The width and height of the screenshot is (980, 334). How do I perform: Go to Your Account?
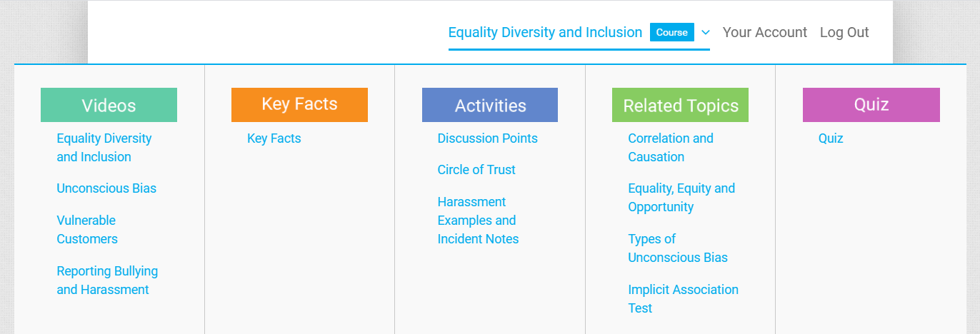click(x=764, y=32)
